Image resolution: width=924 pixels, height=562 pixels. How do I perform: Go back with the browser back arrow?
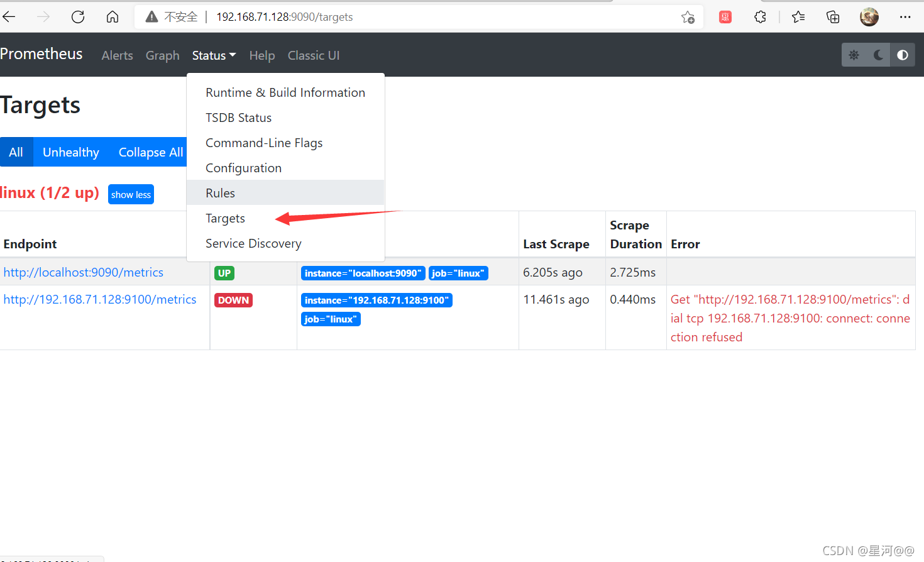[x=9, y=17]
